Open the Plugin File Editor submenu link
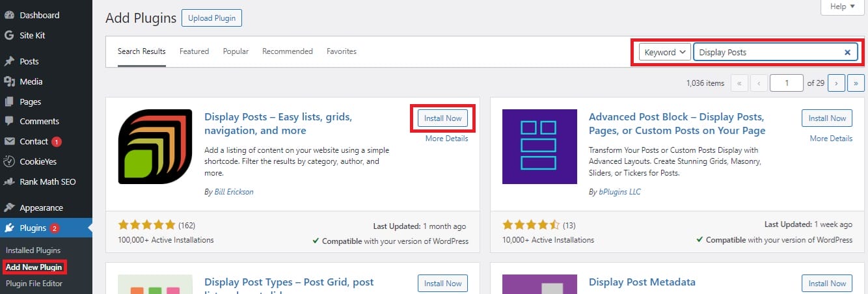The height and width of the screenshot is (294, 868). [x=34, y=284]
